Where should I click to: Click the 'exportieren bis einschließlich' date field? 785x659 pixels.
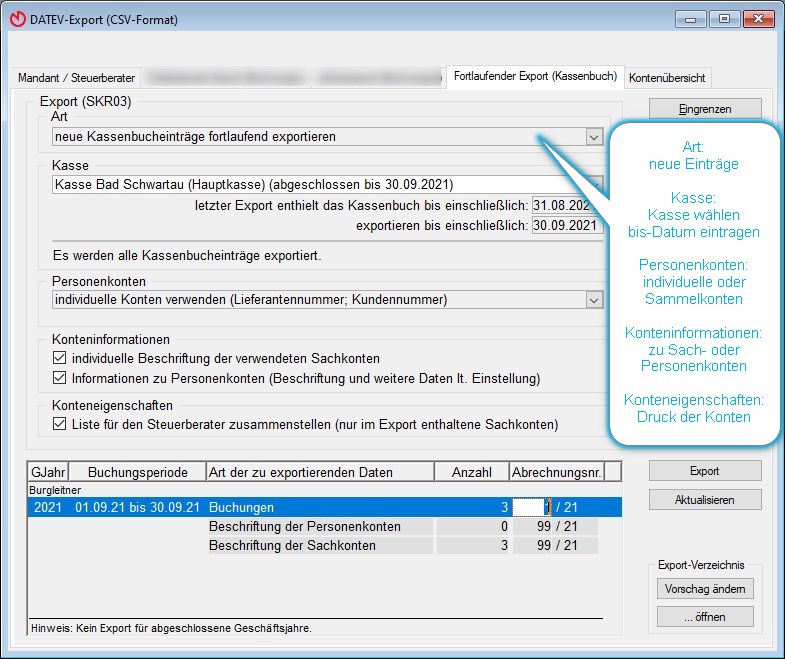coord(567,225)
